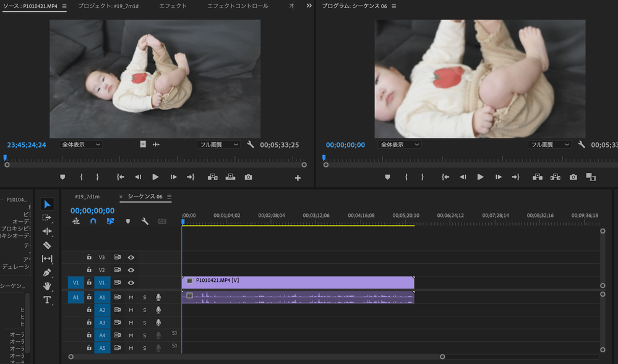Open timeline display settings wrench
Viewport: 618px width, 364px height.
145,221
